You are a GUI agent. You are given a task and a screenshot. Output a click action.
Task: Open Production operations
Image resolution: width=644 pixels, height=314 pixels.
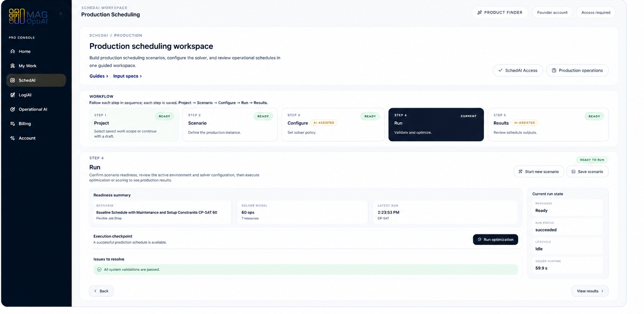577,70
